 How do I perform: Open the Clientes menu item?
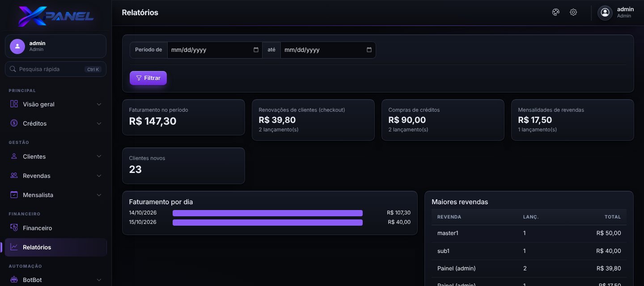click(56, 156)
